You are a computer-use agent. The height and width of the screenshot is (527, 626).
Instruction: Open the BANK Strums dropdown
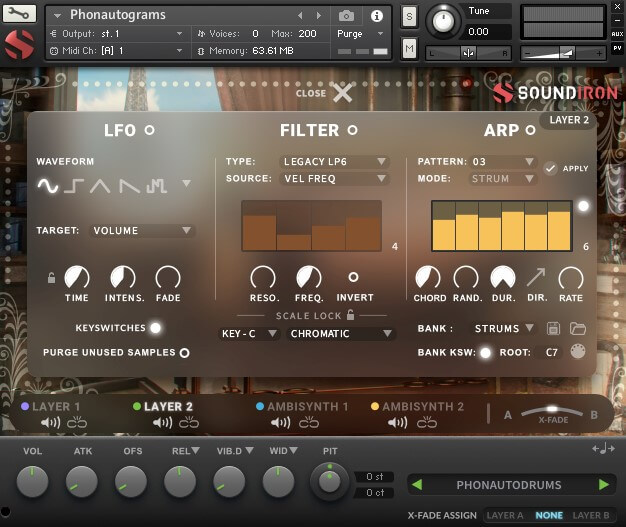pyautogui.click(x=504, y=328)
